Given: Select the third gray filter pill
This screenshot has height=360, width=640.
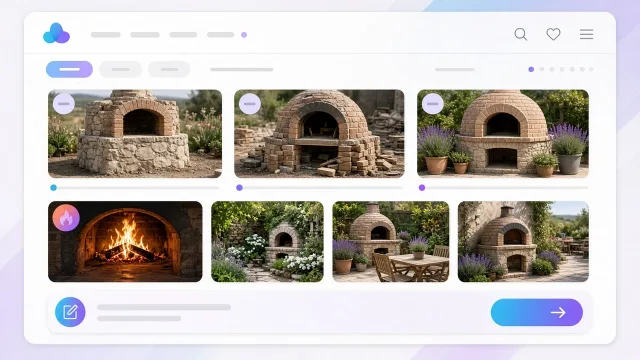Looking at the screenshot, I should point(169,69).
